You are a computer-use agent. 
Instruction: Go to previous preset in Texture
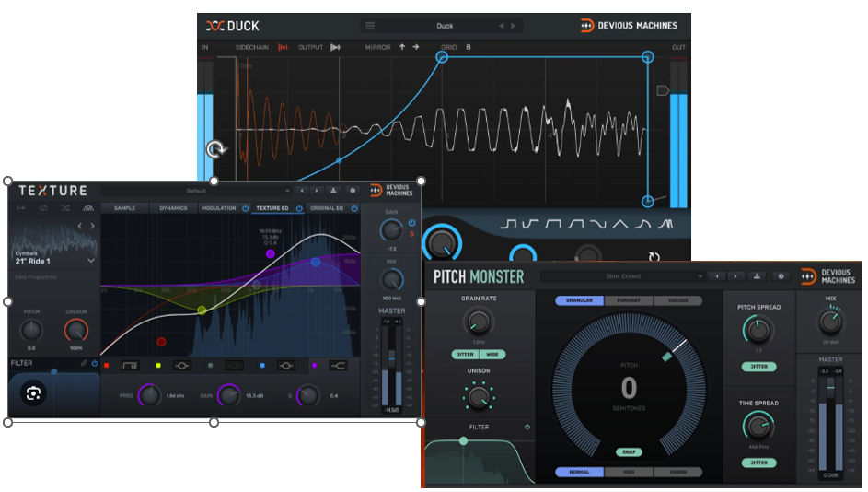[x=302, y=191]
